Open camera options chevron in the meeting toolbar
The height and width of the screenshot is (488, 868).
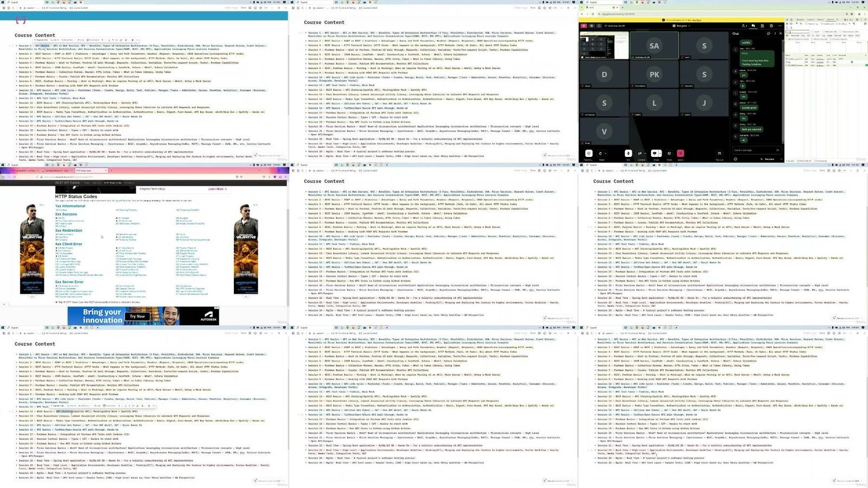646,154
